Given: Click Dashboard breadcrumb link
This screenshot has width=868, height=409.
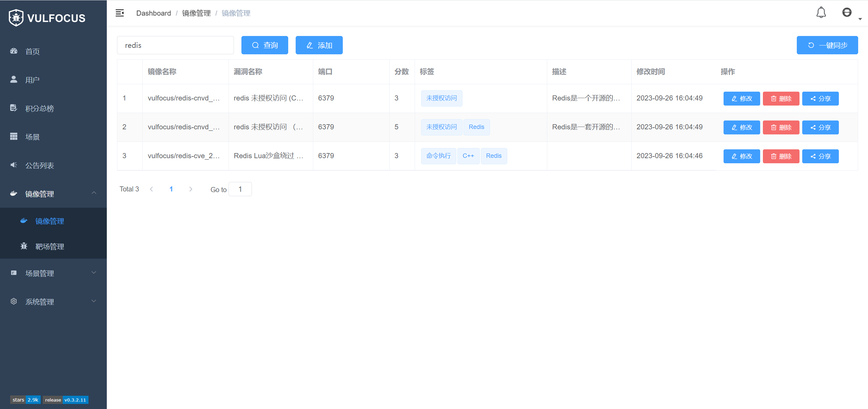Looking at the screenshot, I should pos(153,13).
